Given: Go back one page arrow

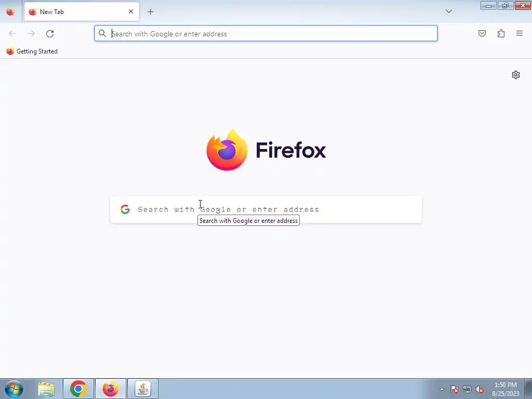Looking at the screenshot, I should (12, 34).
